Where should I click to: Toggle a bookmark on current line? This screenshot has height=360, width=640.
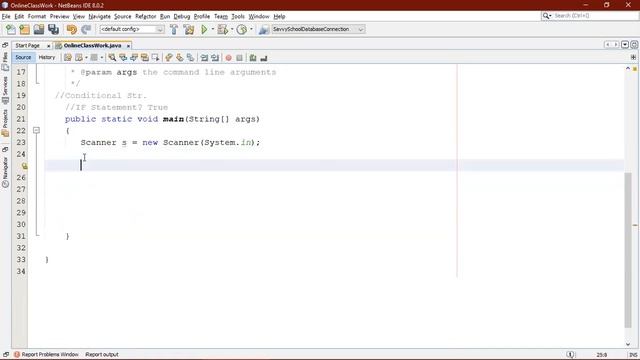(190, 58)
